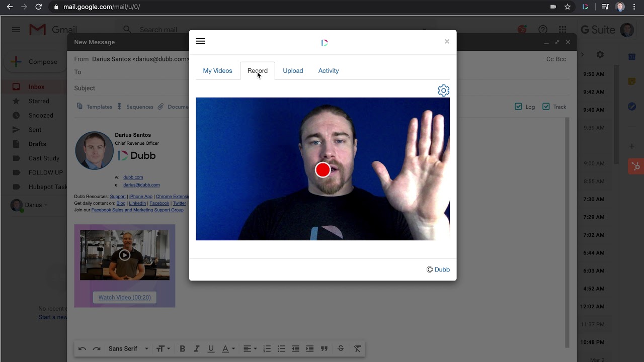Redo with the compose toolbar arrow
Viewport: 644px width, 362px height.
(97, 349)
